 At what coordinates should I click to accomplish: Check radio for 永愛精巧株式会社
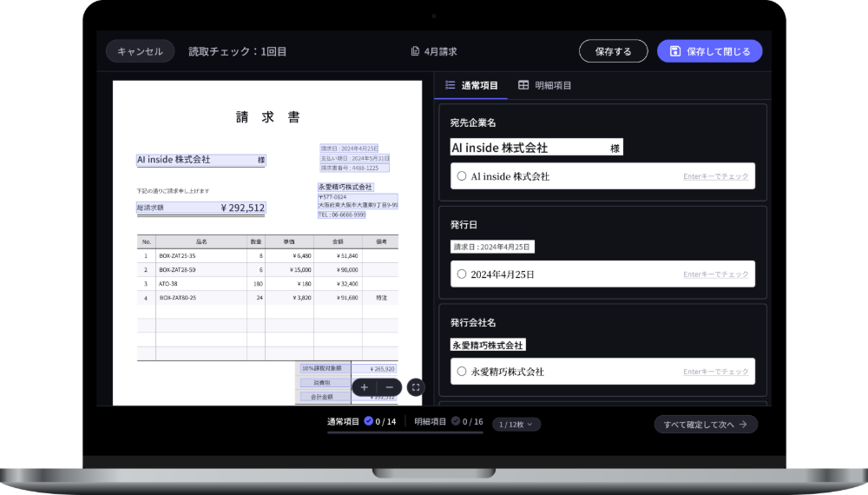click(x=462, y=372)
